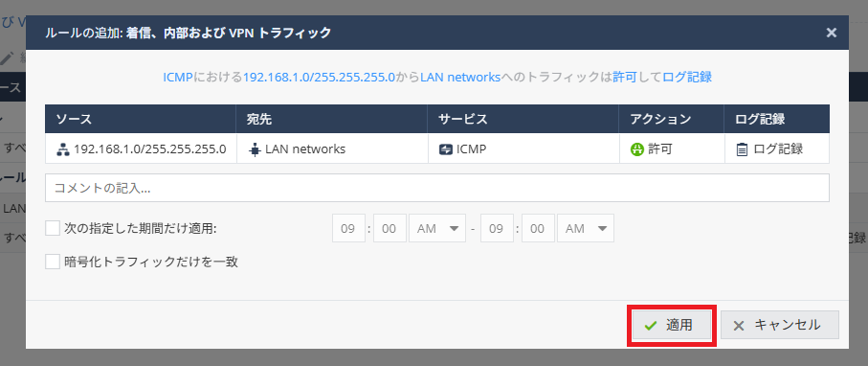Screen dimensions: 868x366
Task: Click the ログ記録 link in summary sentence
Action: coord(687,77)
